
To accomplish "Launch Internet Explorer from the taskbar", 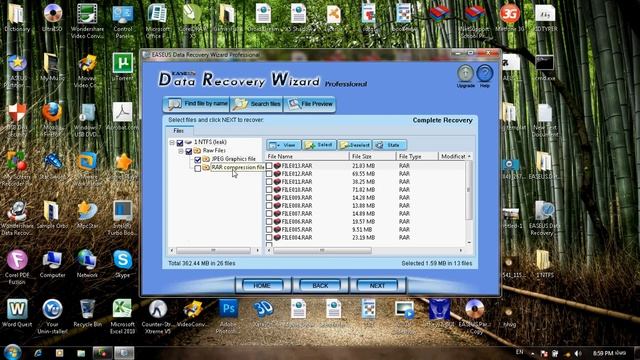I will pos(38,353).
